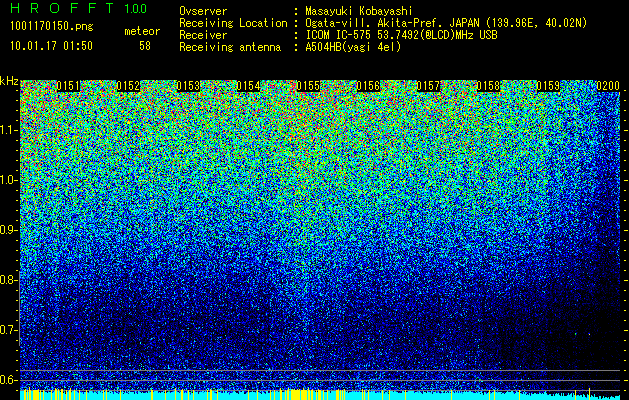Click the 0155 time marker
The image size is (629, 400).
coord(308,86)
